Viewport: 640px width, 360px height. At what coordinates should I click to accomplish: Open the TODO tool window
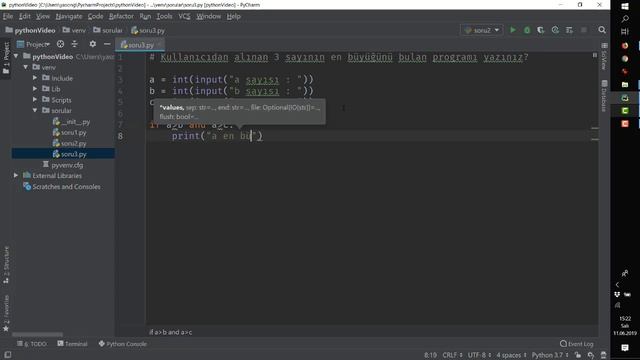(x=31, y=344)
